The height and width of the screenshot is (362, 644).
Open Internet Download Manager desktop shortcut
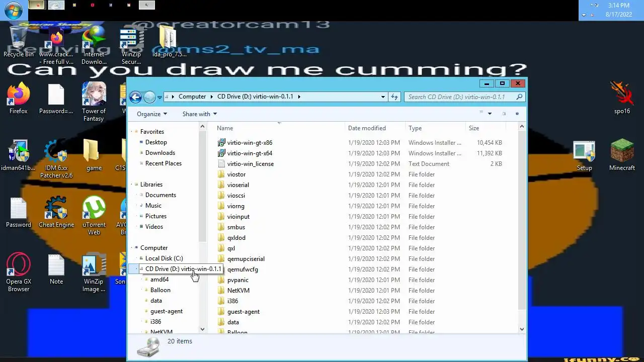pos(94,45)
